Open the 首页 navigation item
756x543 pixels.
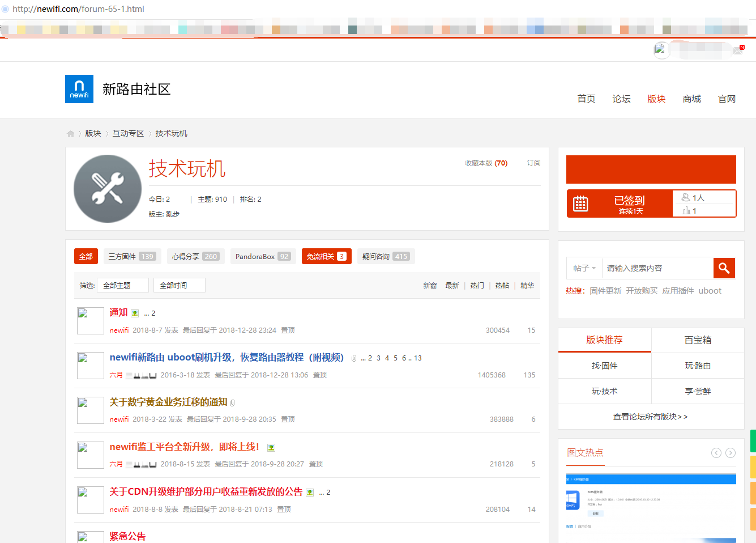(586, 99)
